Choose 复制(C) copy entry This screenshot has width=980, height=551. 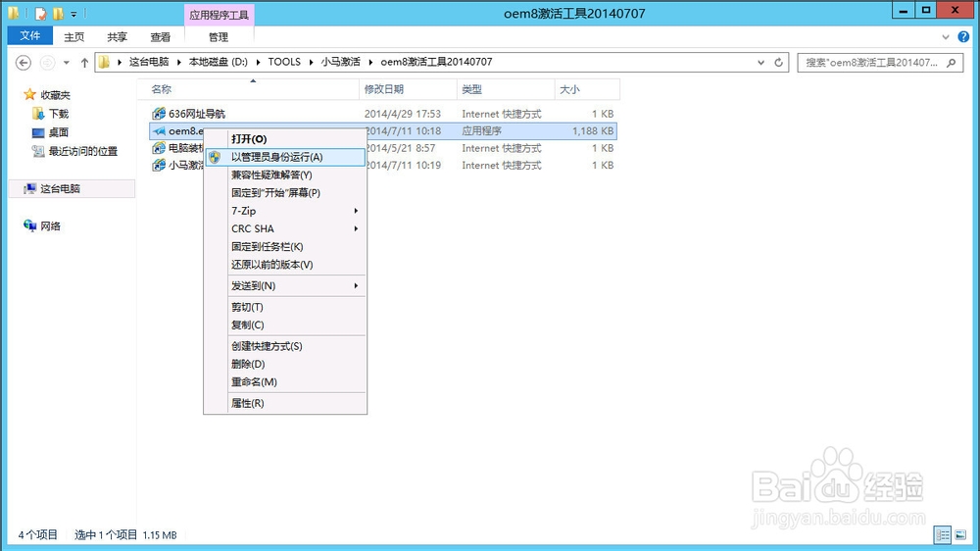click(285, 325)
